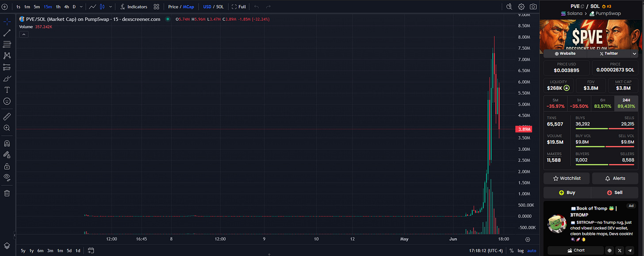Open go to date calendar icon

tap(91, 251)
